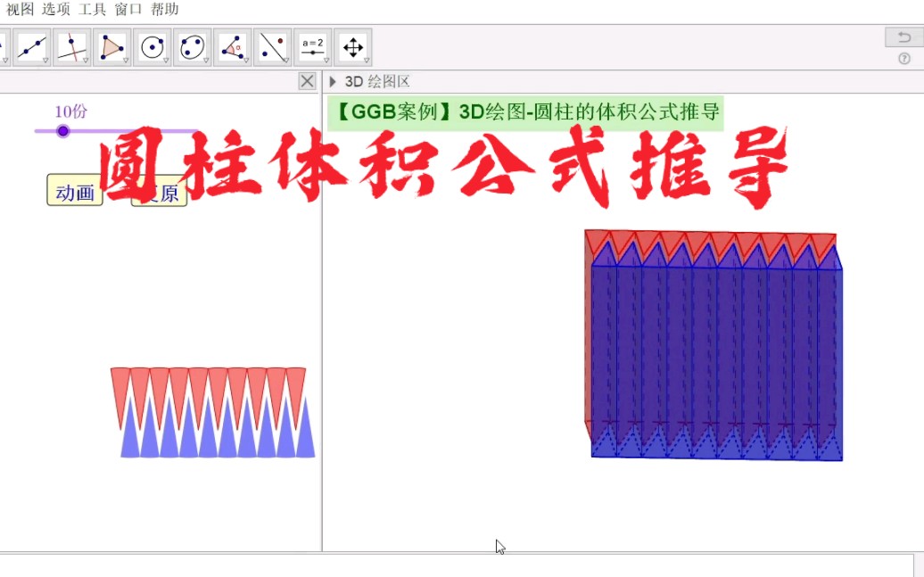
Task: Select the Slider creation tool a=2
Action: pyautogui.click(x=313, y=46)
